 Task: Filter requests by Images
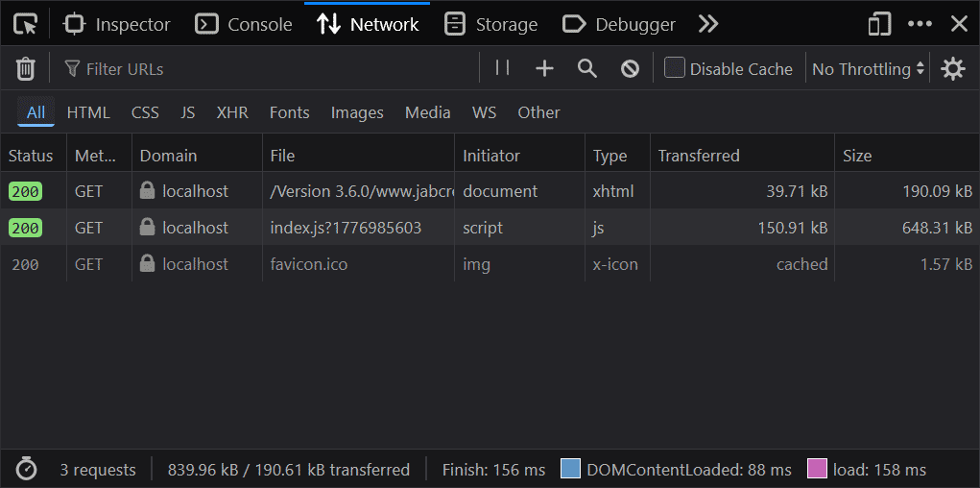[357, 112]
